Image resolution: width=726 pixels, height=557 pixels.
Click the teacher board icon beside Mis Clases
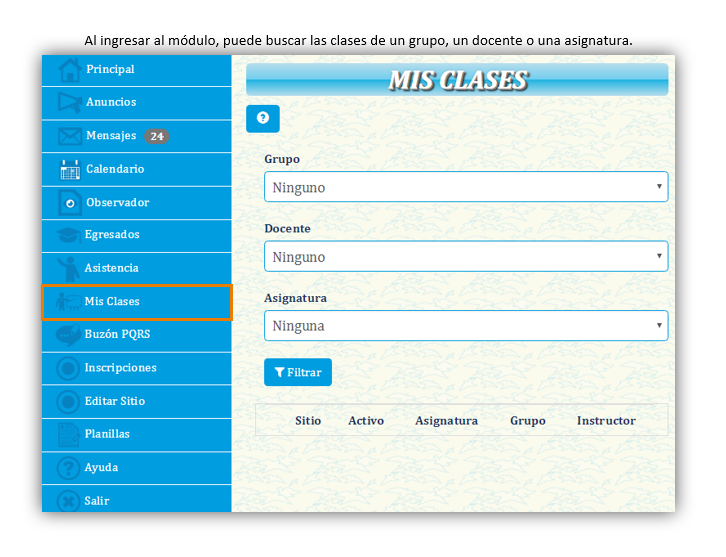tap(68, 302)
